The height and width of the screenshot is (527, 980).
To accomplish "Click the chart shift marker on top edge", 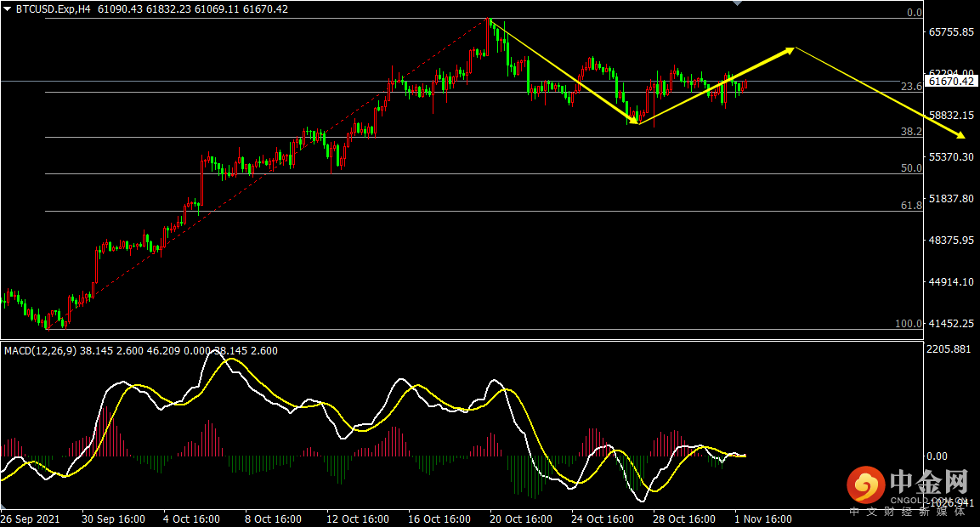I will [738, 3].
